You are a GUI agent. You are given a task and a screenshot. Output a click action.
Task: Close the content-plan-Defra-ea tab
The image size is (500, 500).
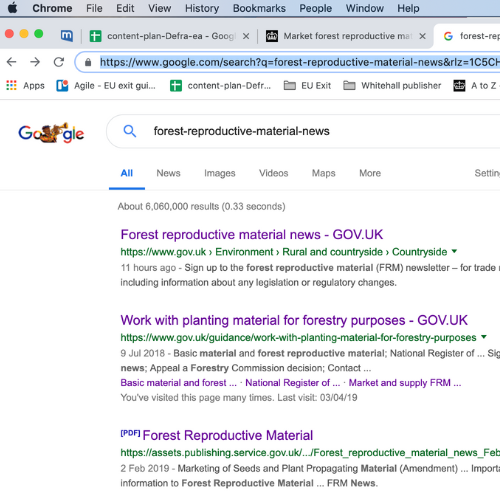(x=246, y=36)
